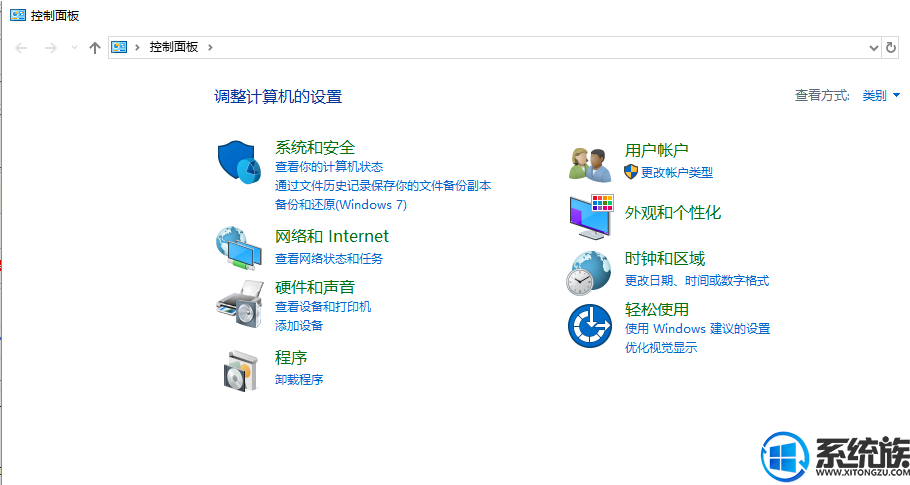Screen dimensions: 910x485
Task: Open the 优化视觉显示 link
Action: 661,348
